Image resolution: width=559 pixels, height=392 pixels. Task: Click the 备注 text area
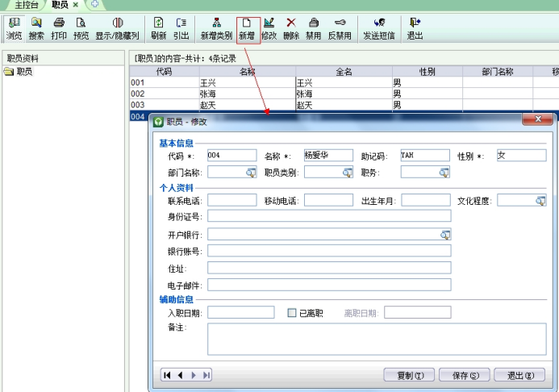pos(377,340)
